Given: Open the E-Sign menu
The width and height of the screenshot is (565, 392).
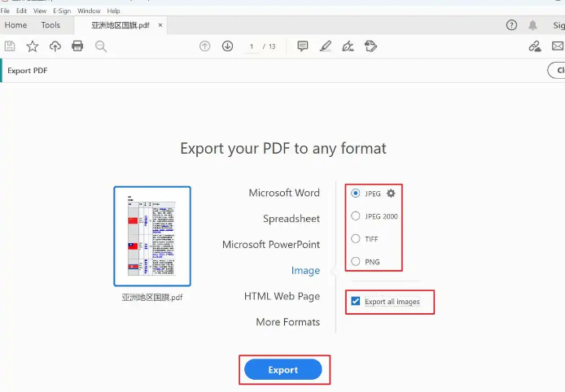Looking at the screenshot, I should click(x=62, y=11).
